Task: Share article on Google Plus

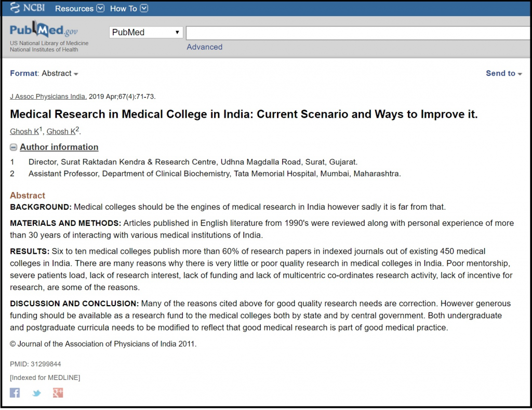Action: pyautogui.click(x=58, y=393)
